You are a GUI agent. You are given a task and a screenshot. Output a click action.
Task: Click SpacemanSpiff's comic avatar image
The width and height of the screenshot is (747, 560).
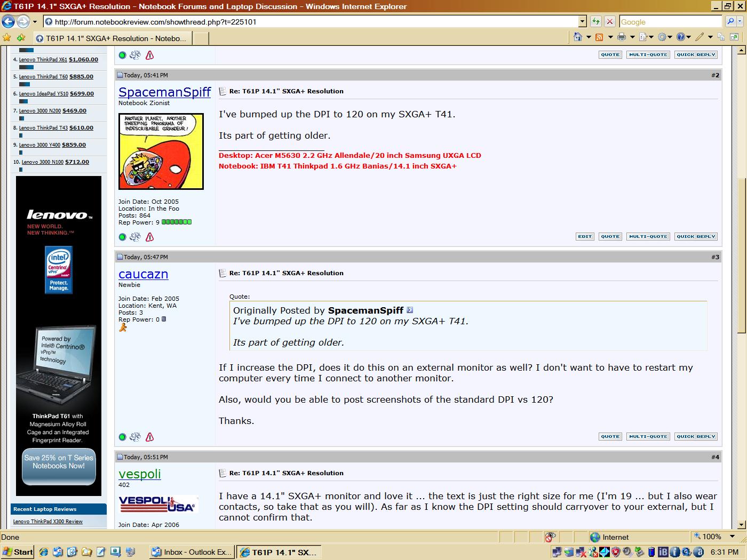click(x=161, y=151)
